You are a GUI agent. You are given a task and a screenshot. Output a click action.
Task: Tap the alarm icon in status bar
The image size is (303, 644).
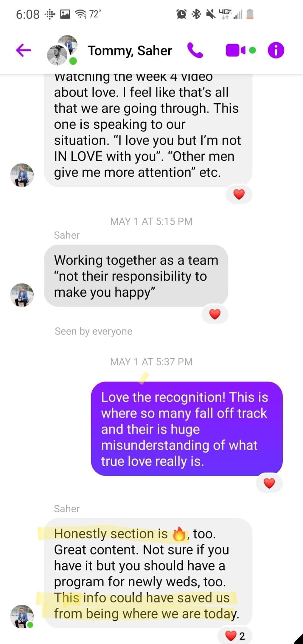(181, 14)
